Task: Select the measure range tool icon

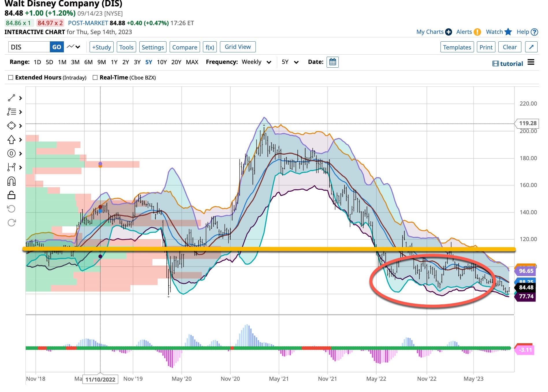Action: (11, 167)
